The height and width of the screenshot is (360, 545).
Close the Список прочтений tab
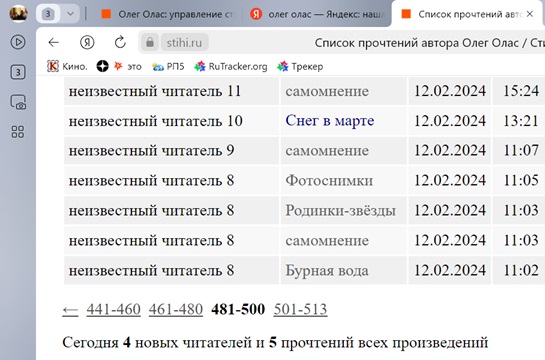[x=530, y=14]
